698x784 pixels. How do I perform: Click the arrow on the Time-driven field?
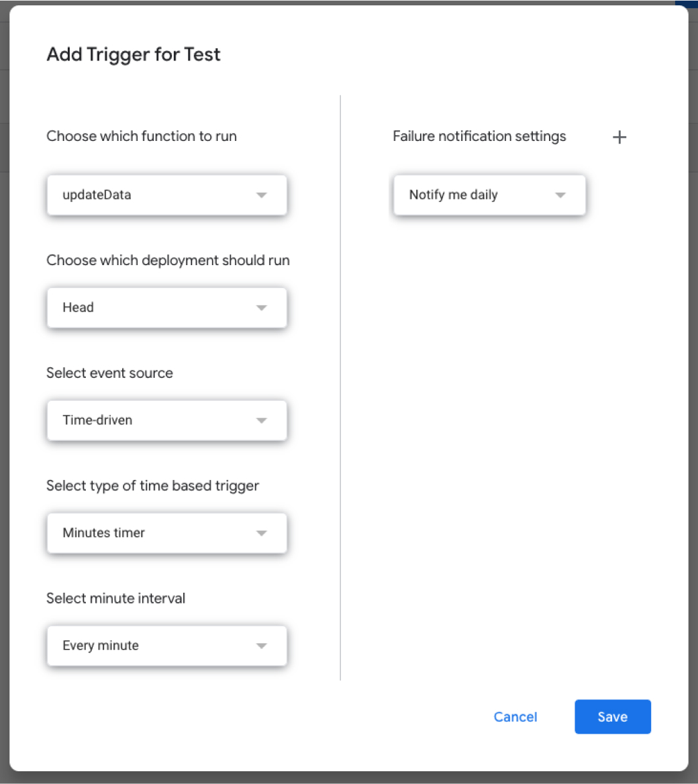pyautogui.click(x=261, y=420)
